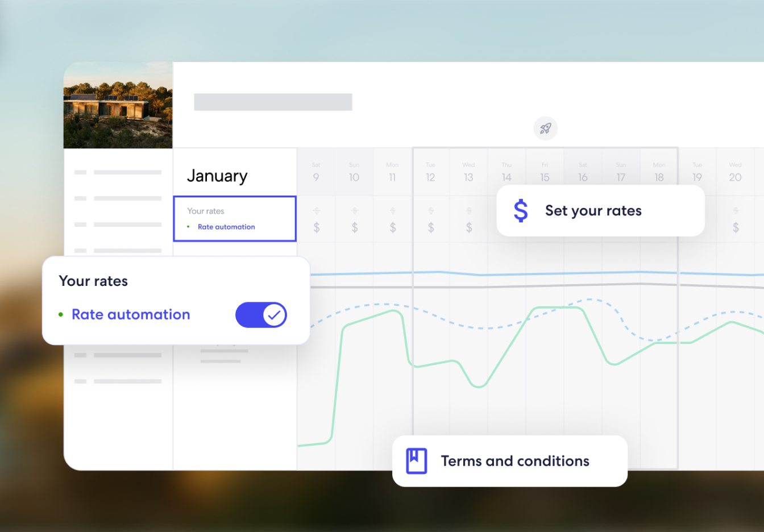Click the checkmark inside the Rate automation toggle
The image size is (764, 532).
pos(273,314)
